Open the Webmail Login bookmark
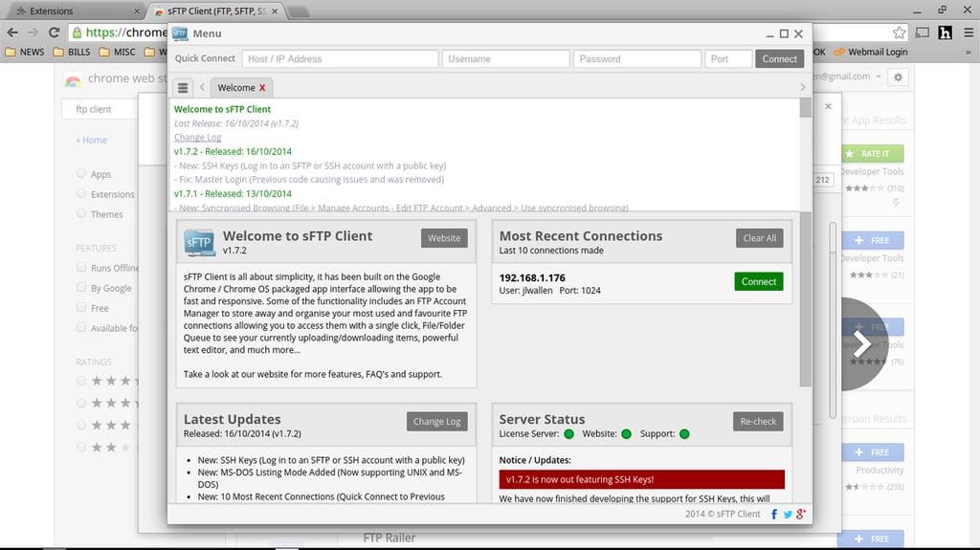Viewport: 980px width, 550px height. click(x=871, y=52)
